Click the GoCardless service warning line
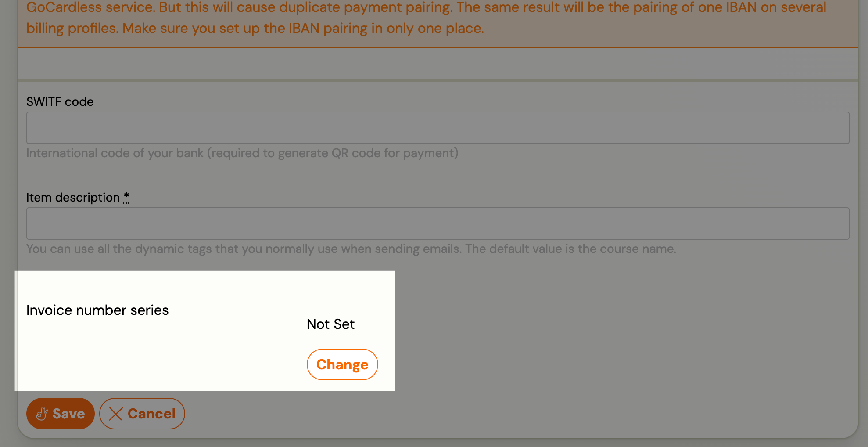Screen dimensions: 868x447 tap(426, 7)
